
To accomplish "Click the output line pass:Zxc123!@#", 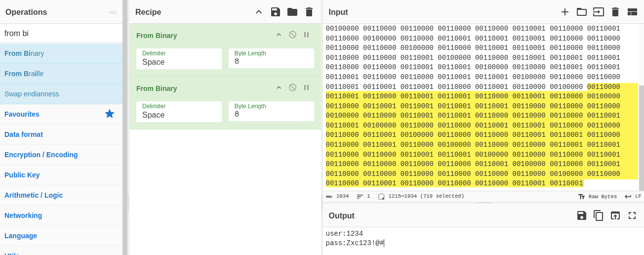I will [355, 243].
